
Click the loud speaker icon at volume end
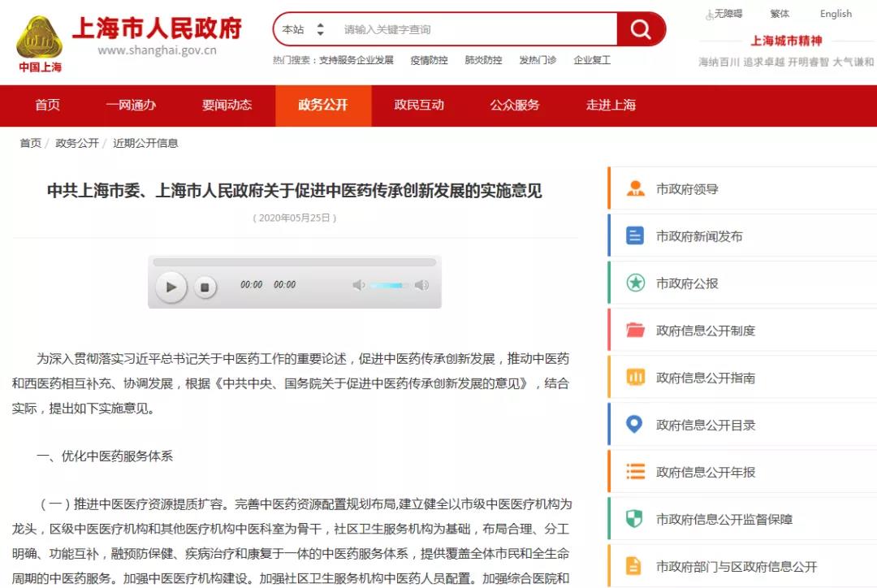click(421, 285)
